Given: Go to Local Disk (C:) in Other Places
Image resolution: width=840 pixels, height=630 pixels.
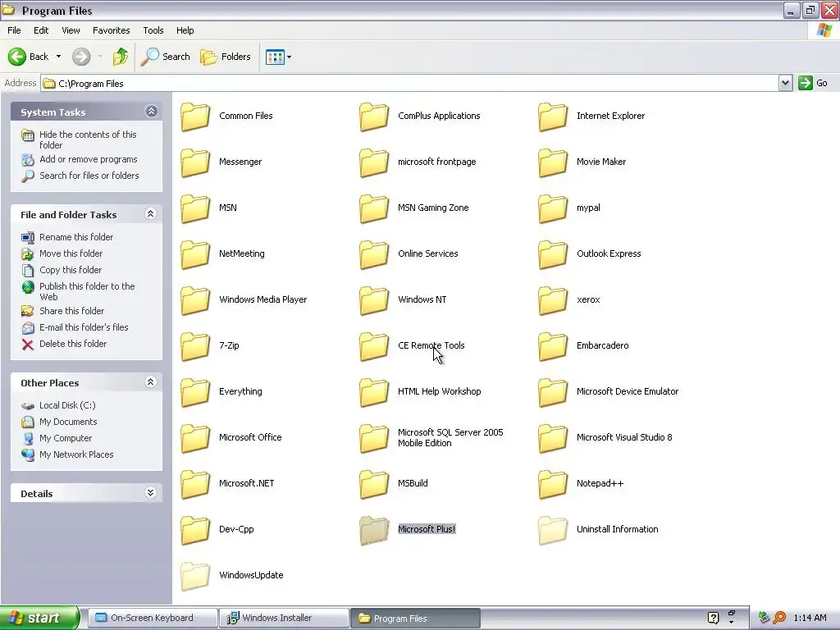Looking at the screenshot, I should (67, 405).
